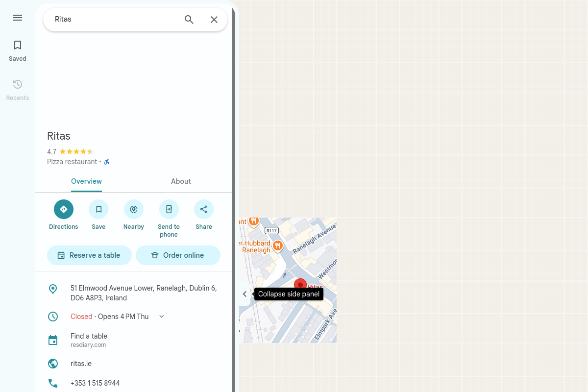Image resolution: width=588 pixels, height=392 pixels.
Task: Get Directions to Ritas
Action: tap(64, 215)
